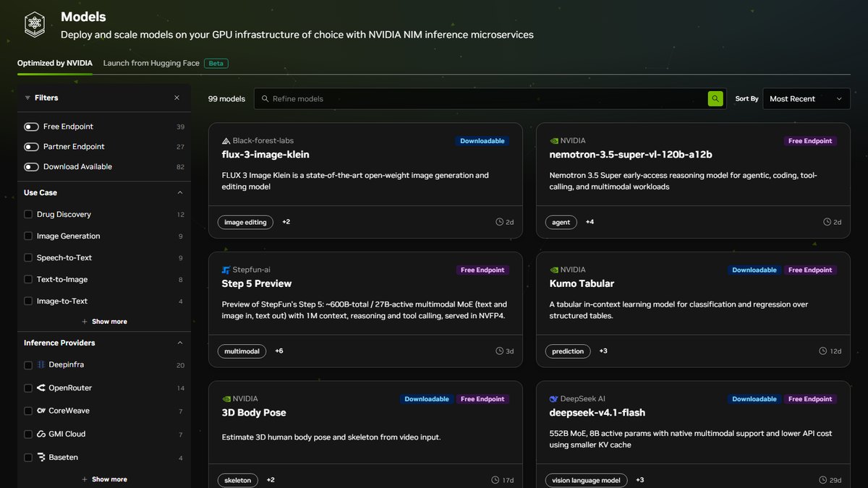Check the GMI Cloud provider checkbox

pyautogui.click(x=28, y=434)
